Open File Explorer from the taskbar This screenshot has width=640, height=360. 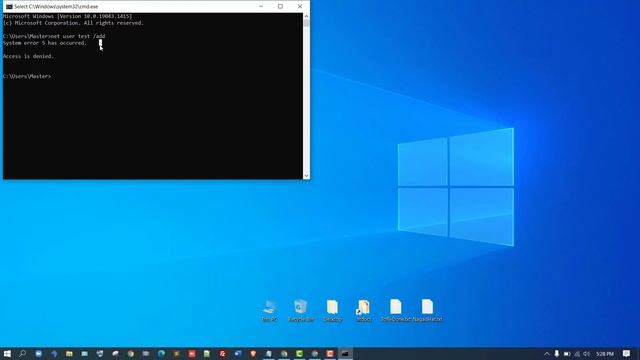click(69, 353)
